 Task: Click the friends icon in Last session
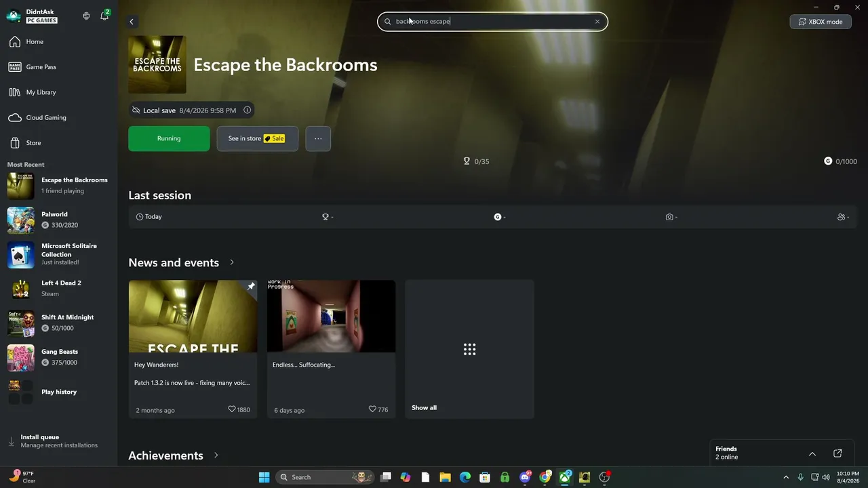(841, 217)
